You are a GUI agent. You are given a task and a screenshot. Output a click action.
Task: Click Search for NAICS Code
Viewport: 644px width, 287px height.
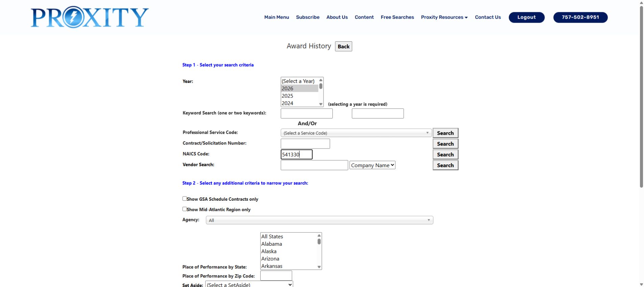pos(446,155)
